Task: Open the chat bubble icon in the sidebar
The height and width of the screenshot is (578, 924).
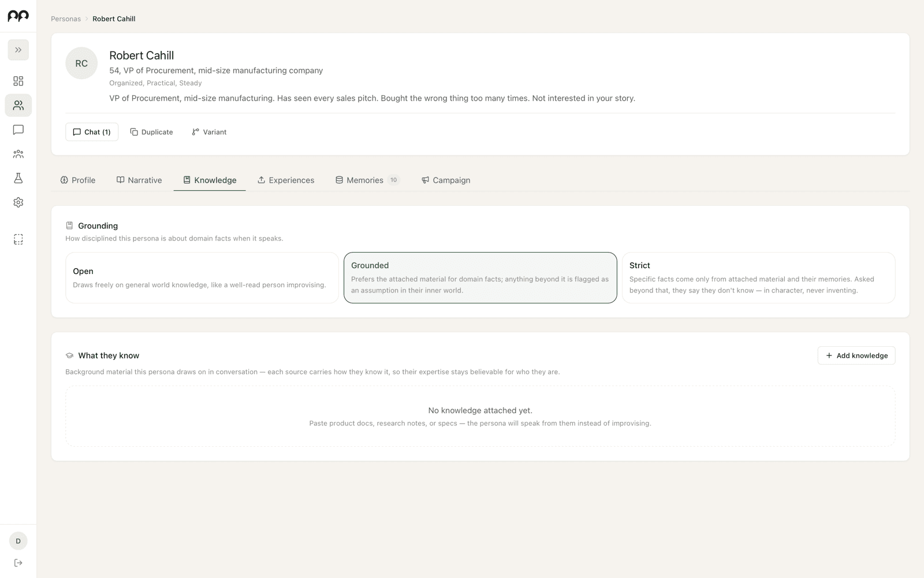Action: 18,129
